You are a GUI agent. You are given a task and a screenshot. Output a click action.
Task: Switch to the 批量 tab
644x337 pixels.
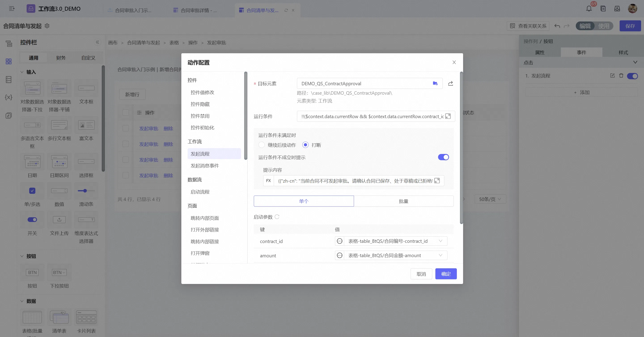[403, 201]
